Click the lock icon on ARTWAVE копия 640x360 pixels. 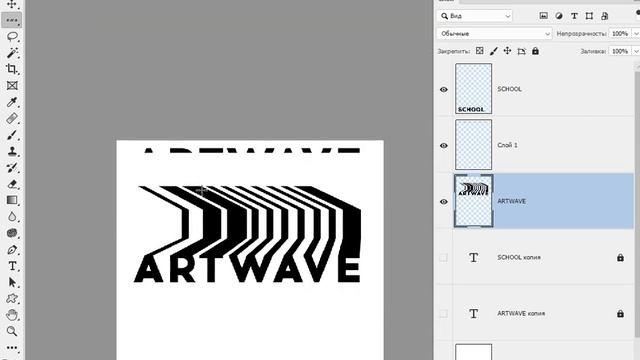pos(620,314)
